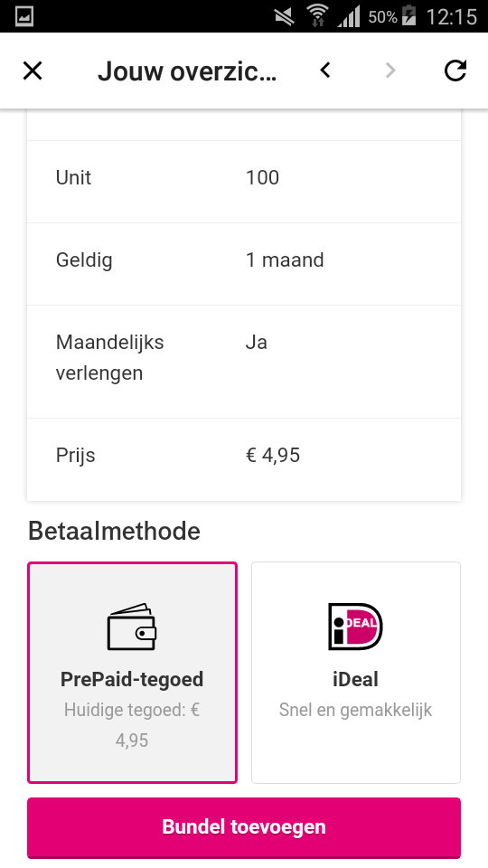
Task: Tap the Jouw overzicht page title
Action: point(187,71)
